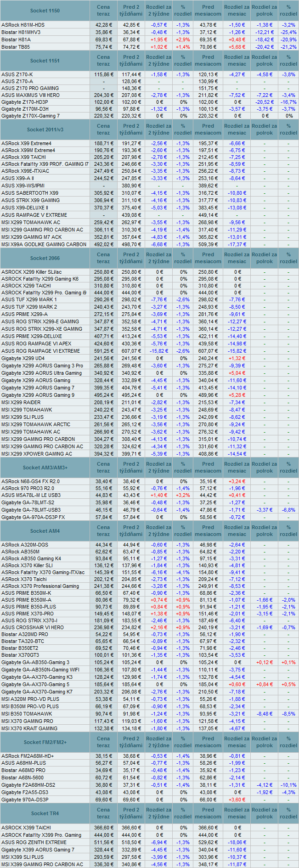Viewport: 299px width, 868px height.
Task: Select Gigabyte GA-AB350N-Gaming WIFI
Action: (x=40, y=670)
